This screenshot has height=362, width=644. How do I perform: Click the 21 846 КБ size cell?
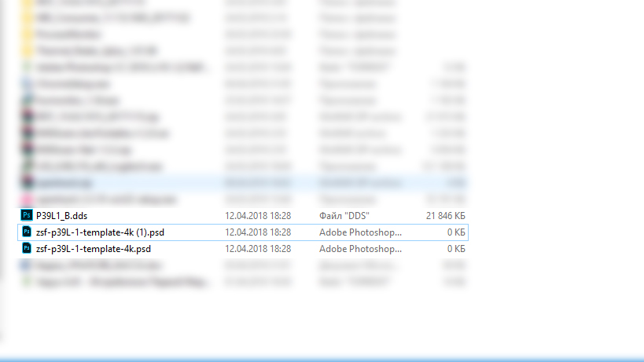point(446,216)
